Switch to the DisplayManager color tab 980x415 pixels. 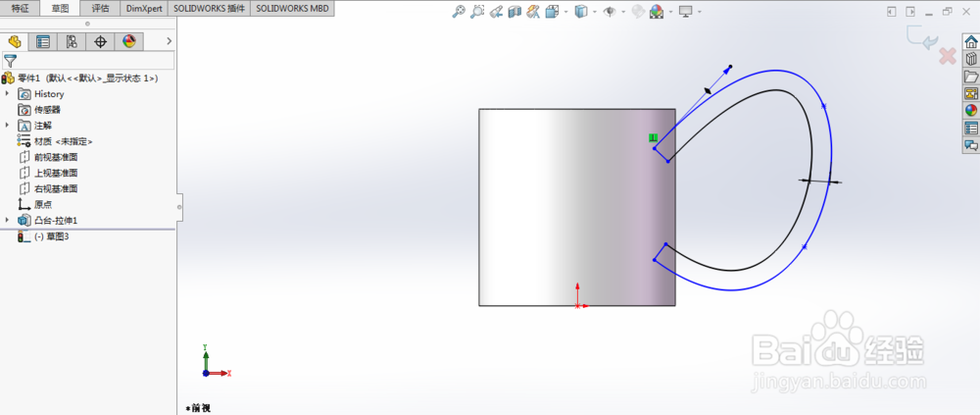tap(128, 42)
